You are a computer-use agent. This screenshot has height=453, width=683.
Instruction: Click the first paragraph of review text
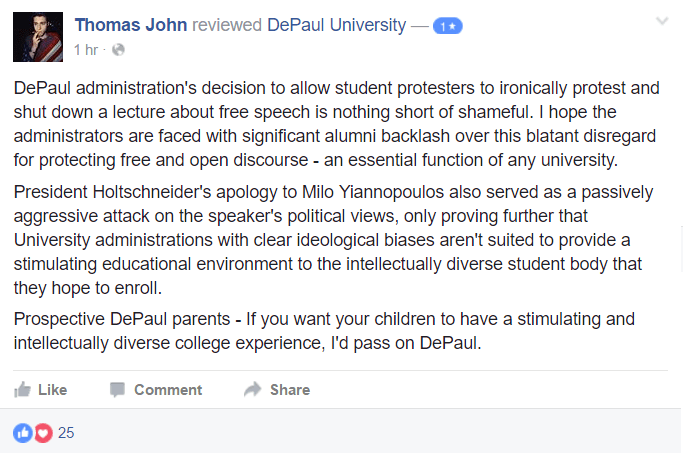click(336, 124)
